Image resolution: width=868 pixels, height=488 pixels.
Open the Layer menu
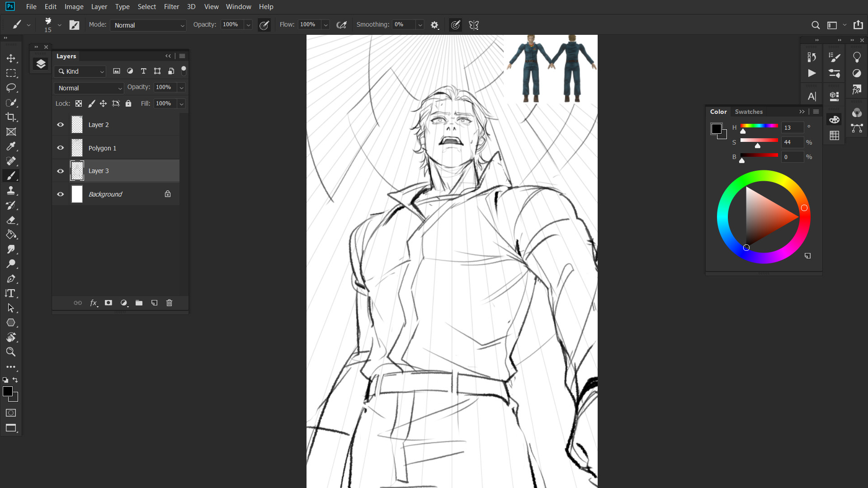99,7
